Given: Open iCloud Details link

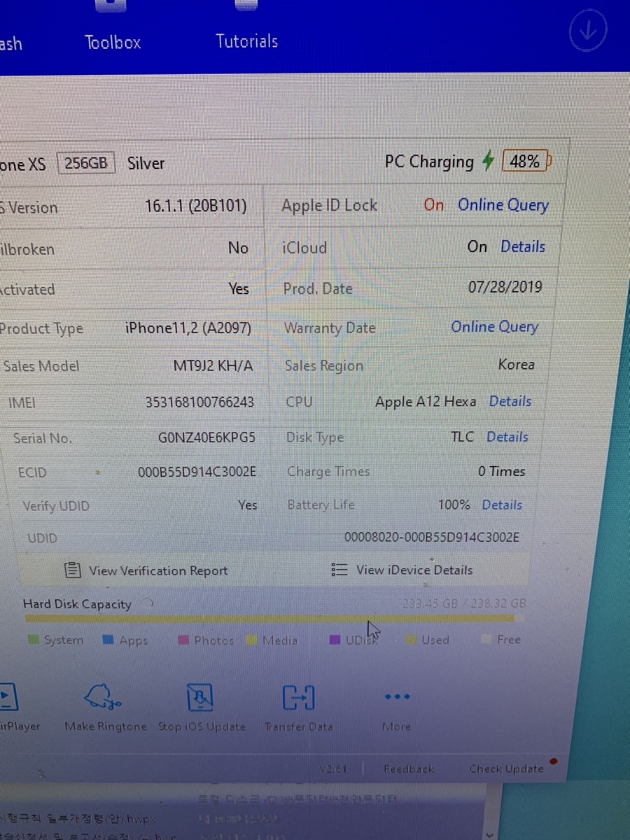Looking at the screenshot, I should (523, 246).
